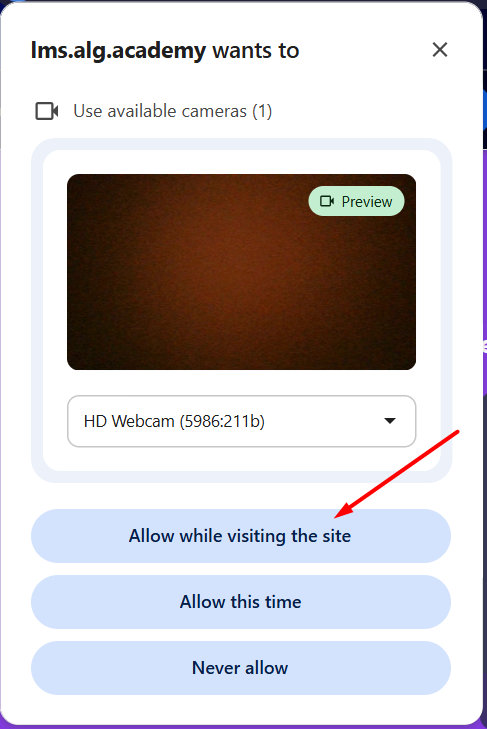This screenshot has height=729, width=487.
Task: Click the white area below webcam dropdown
Action: (x=241, y=459)
